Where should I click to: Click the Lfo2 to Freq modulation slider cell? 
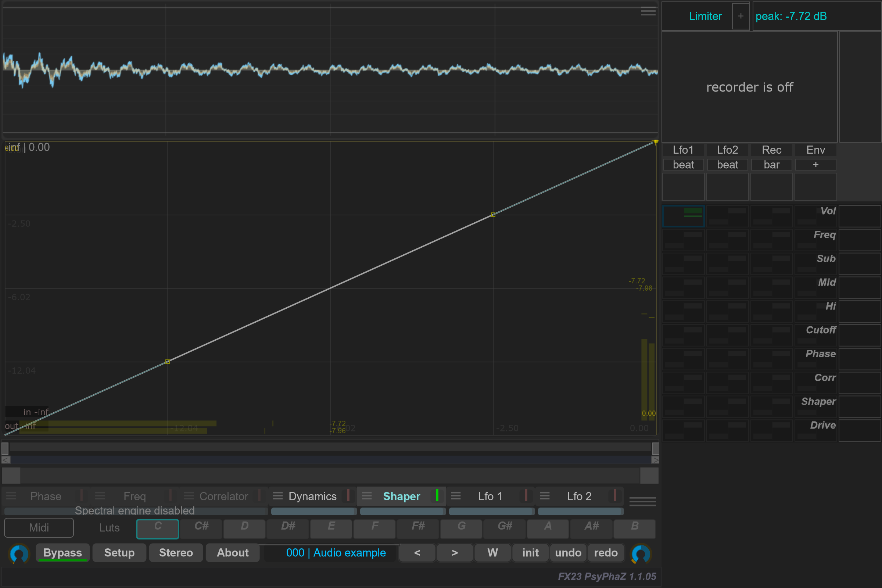click(x=728, y=240)
